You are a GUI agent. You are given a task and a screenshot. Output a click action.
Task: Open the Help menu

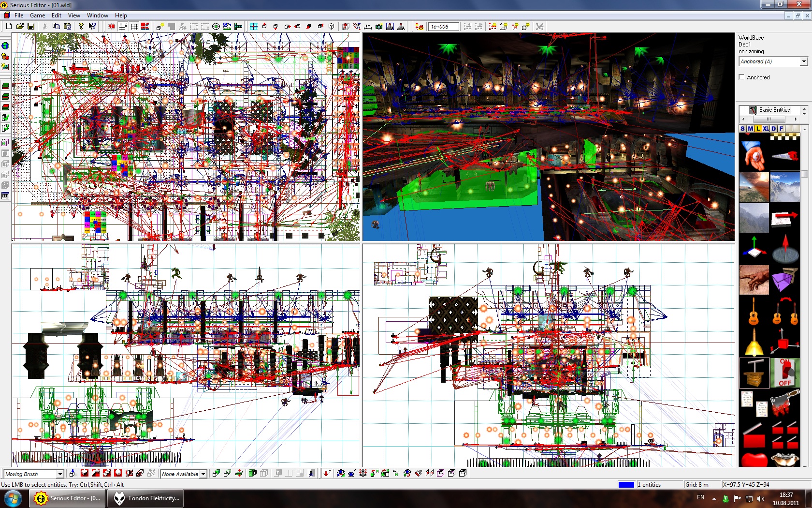coord(121,15)
